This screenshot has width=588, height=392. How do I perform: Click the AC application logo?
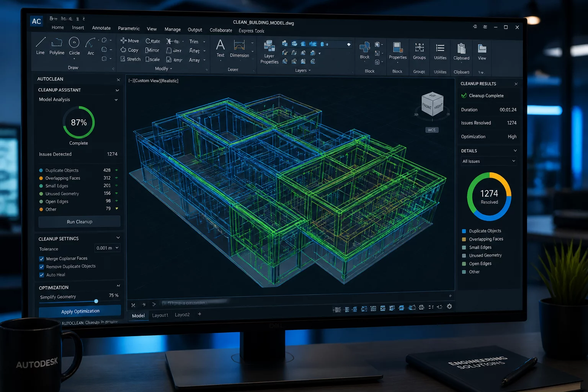36,21
